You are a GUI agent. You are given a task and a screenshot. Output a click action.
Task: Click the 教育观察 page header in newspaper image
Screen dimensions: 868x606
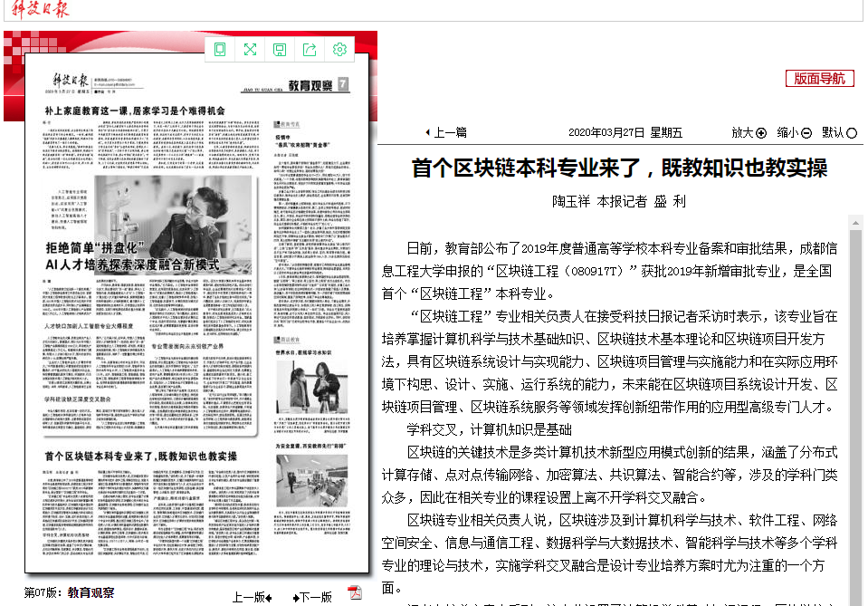point(310,85)
